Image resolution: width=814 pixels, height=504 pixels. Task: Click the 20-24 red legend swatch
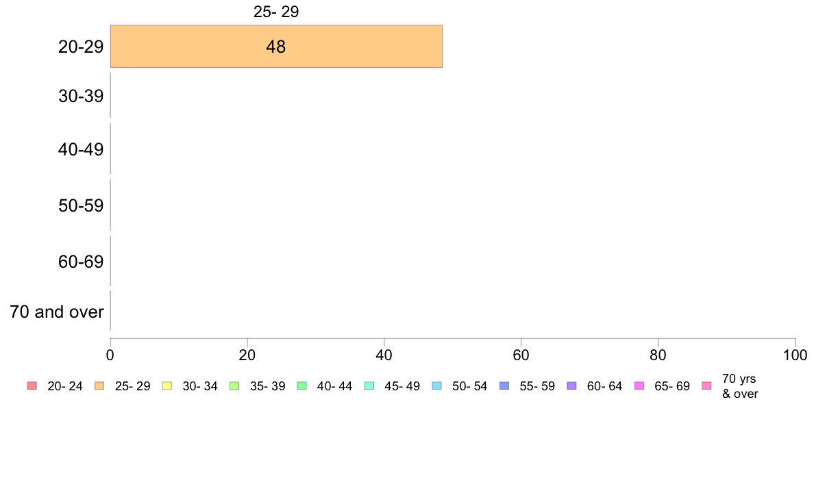click(32, 386)
